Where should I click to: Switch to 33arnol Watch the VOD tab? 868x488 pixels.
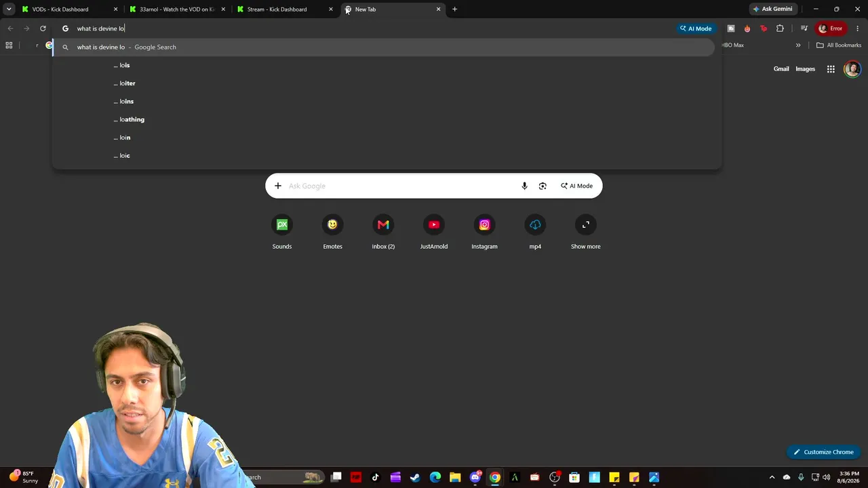[177, 9]
